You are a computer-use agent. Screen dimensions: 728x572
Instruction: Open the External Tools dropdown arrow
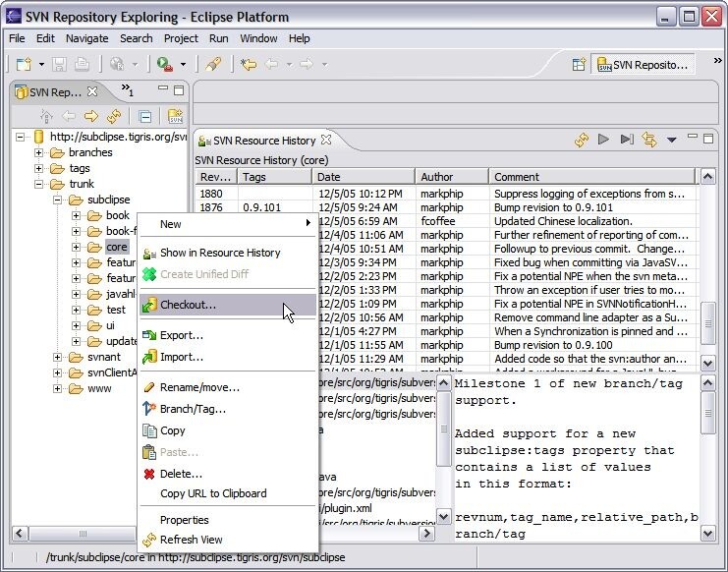tap(183, 64)
